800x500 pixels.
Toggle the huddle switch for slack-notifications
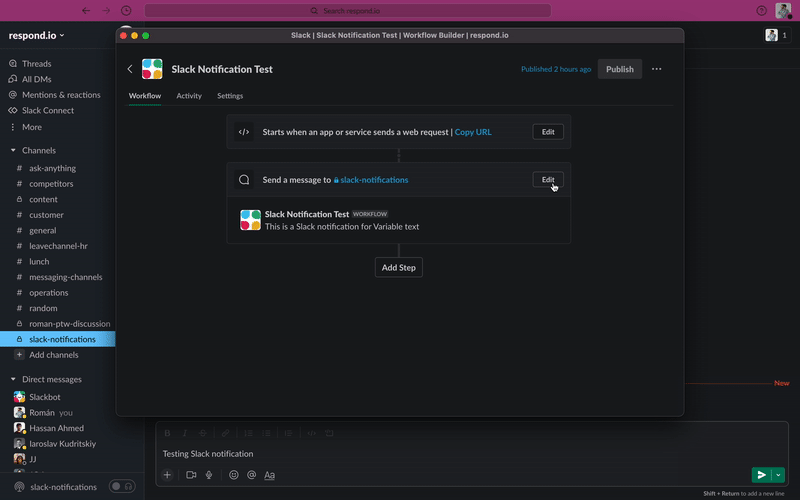[x=122, y=486]
